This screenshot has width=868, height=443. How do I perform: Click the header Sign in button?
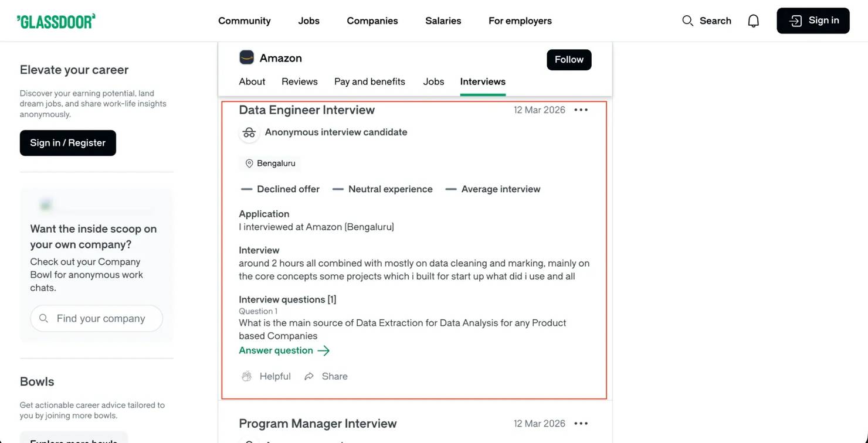click(813, 21)
